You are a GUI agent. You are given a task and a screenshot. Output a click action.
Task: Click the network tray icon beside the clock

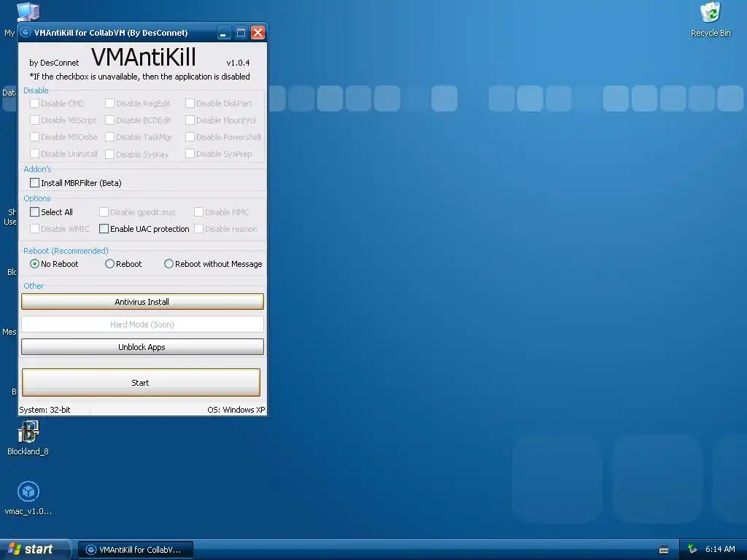tap(693, 549)
